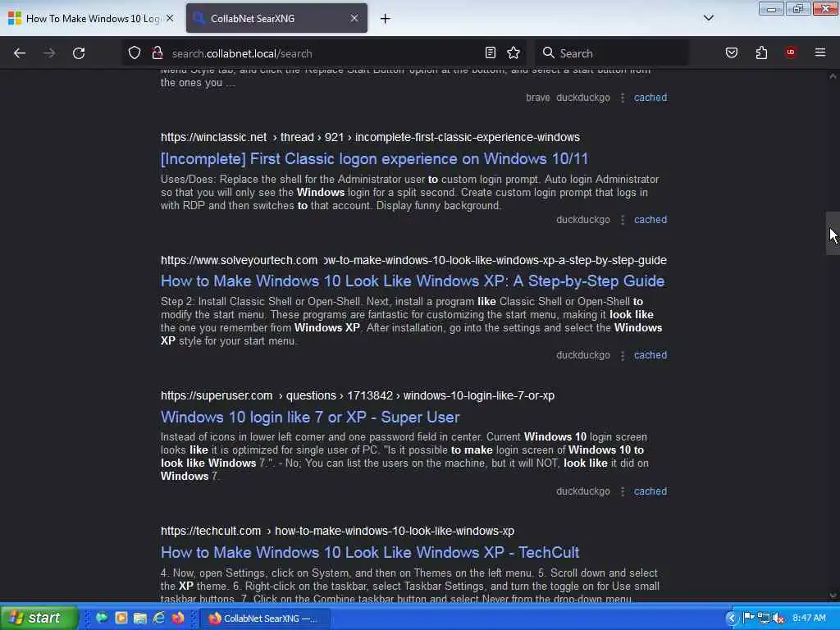This screenshot has height=630, width=840.
Task: Focus the Firefox Search box
Action: [x=610, y=53]
